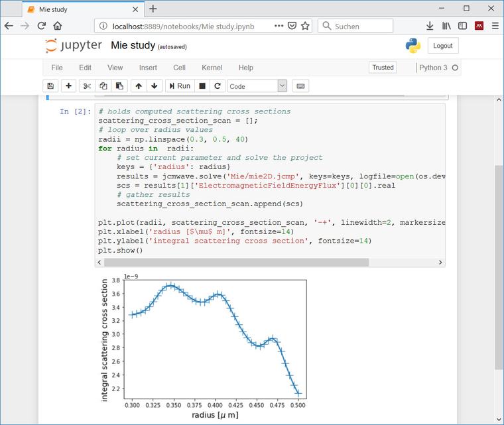
Task: Go forward in browser history
Action: pos(25,26)
